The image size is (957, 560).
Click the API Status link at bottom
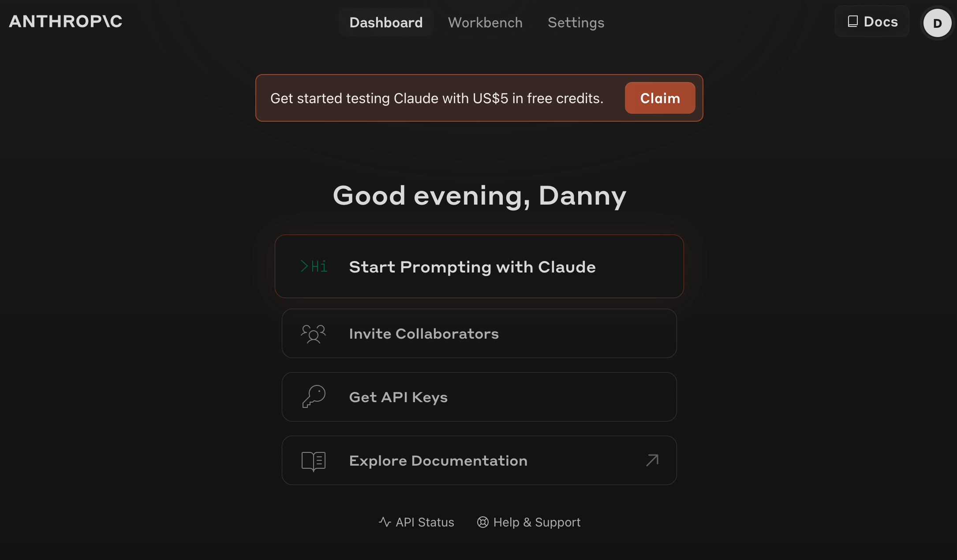[x=416, y=522]
